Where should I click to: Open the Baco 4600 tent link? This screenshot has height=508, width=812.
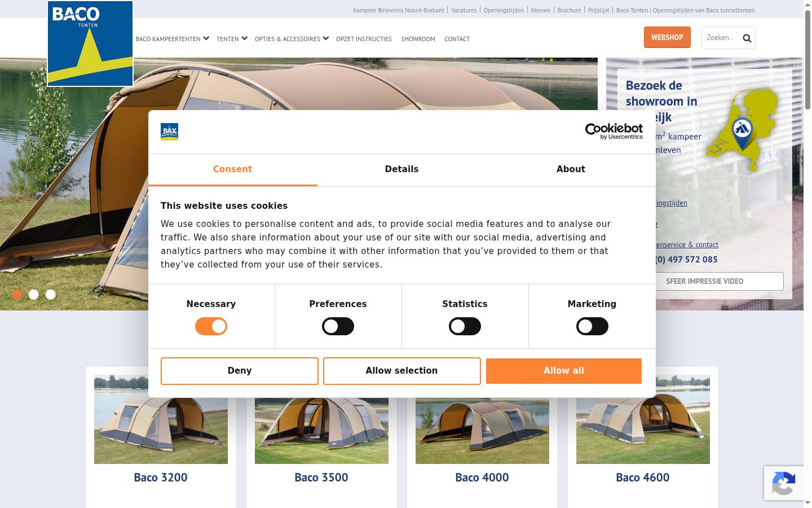pos(643,478)
